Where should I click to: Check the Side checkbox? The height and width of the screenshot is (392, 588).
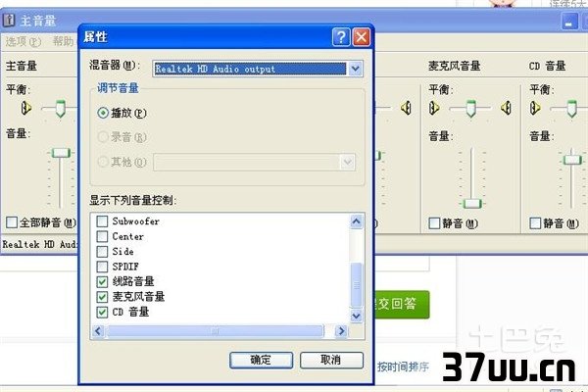(x=102, y=251)
